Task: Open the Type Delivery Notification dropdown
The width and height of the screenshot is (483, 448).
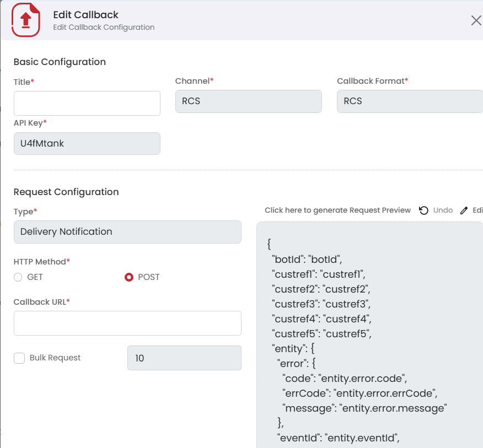Action: (x=127, y=232)
